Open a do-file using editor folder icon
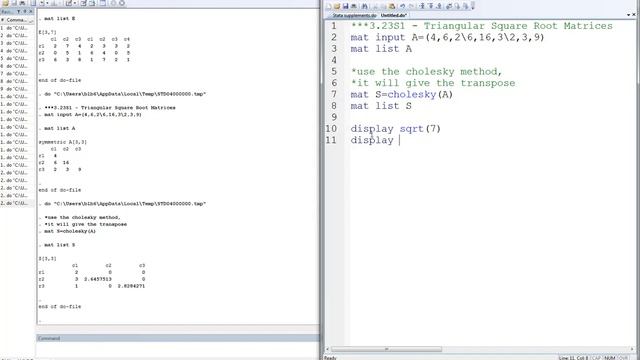 337,6
